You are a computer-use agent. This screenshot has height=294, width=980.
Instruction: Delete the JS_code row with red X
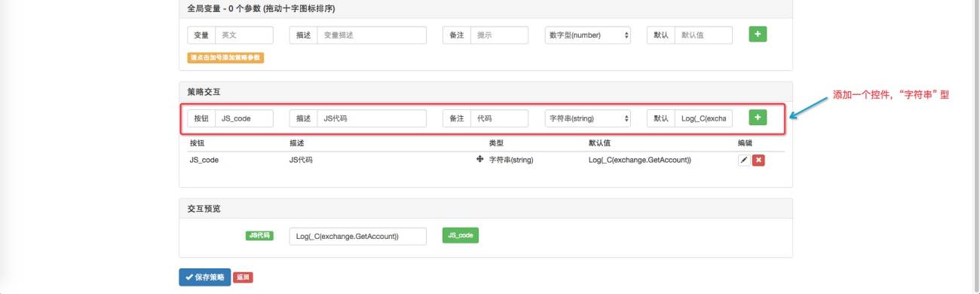pyautogui.click(x=758, y=160)
